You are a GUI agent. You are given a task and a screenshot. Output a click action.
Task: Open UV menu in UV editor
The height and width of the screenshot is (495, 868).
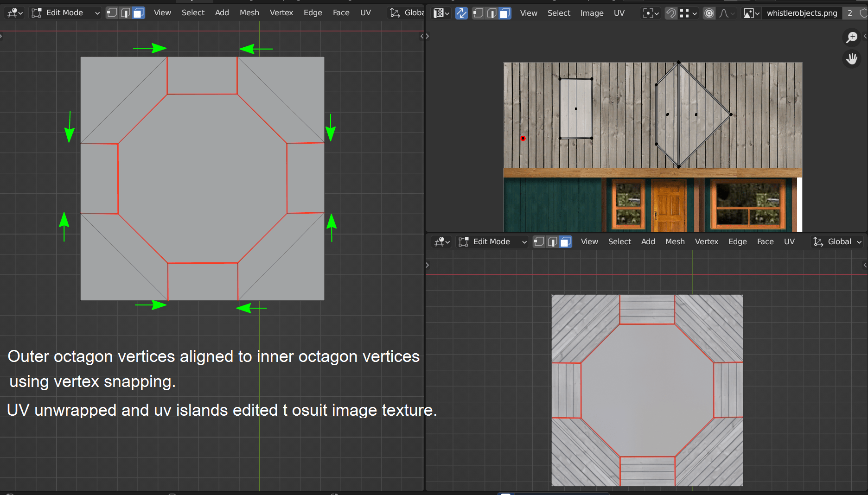pyautogui.click(x=619, y=13)
